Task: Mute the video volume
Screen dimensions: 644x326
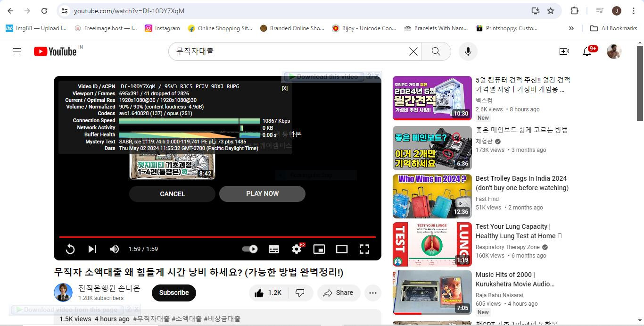Action: click(x=115, y=249)
